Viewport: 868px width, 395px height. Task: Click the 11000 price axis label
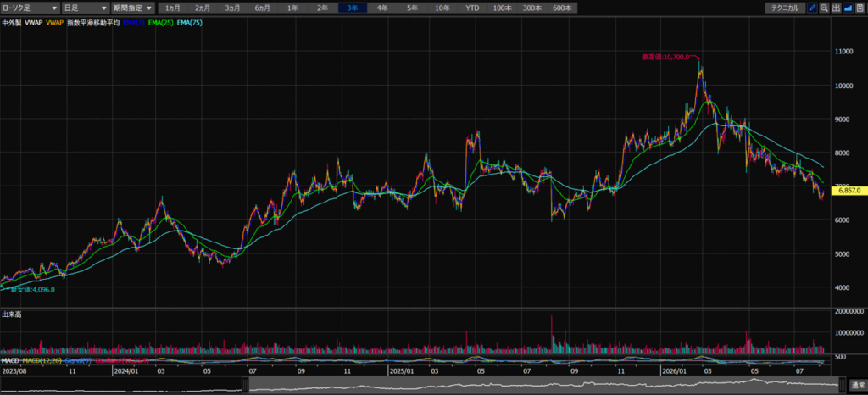845,52
